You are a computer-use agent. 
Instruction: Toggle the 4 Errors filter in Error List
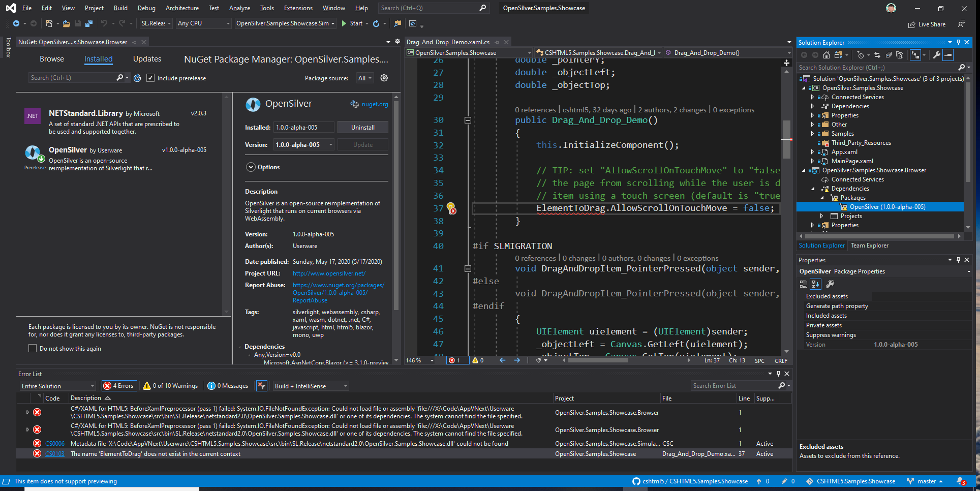(x=119, y=385)
